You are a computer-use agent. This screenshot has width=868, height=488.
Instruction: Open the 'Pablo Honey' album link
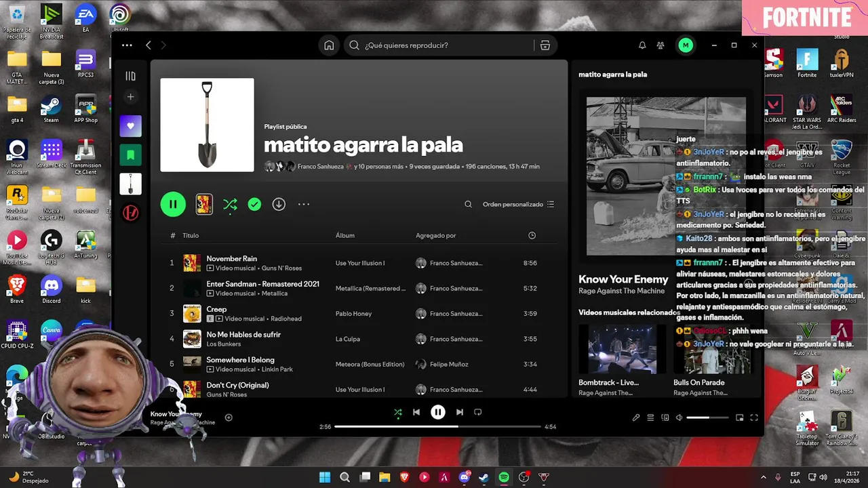tap(353, 314)
